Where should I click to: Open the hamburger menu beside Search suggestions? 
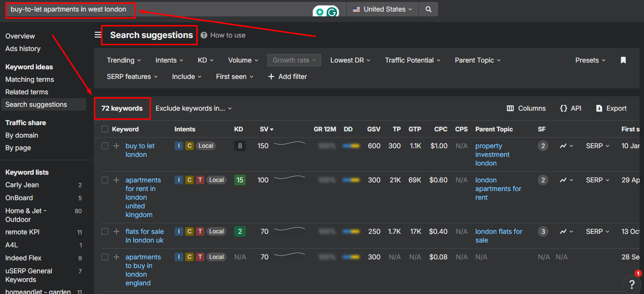coord(98,35)
